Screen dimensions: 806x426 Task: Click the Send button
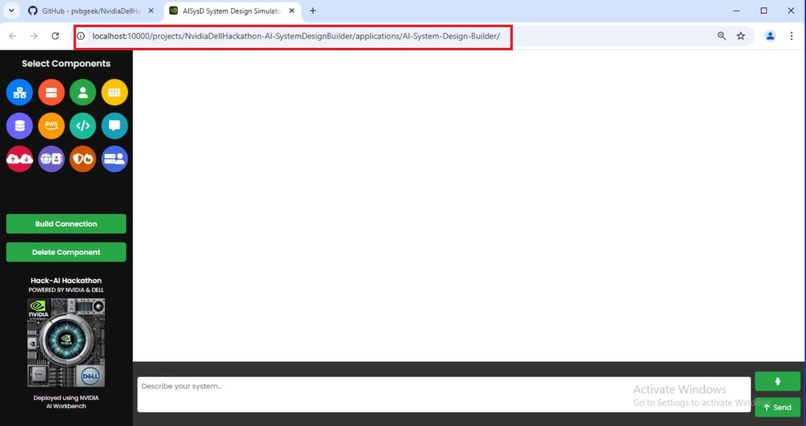pos(777,407)
